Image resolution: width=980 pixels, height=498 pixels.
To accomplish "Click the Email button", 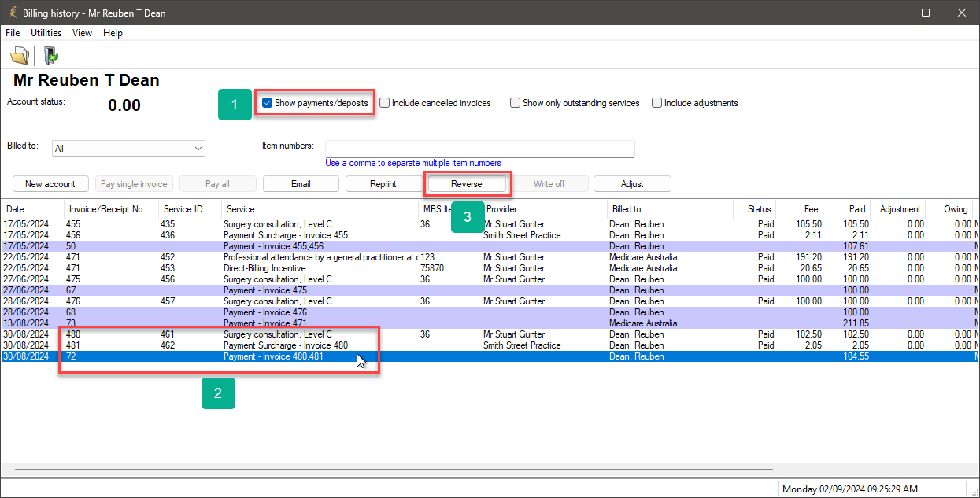I will [301, 184].
